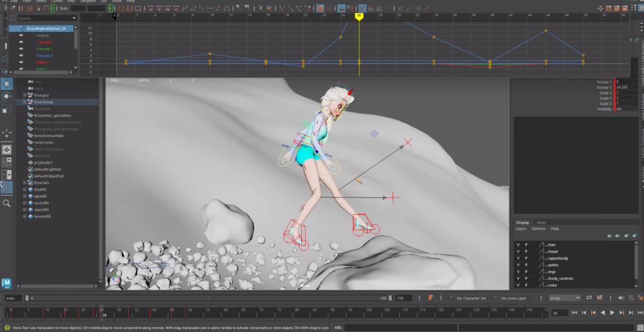Apply Linear tangents icon
The height and width of the screenshot is (332, 644).
click(x=202, y=8)
